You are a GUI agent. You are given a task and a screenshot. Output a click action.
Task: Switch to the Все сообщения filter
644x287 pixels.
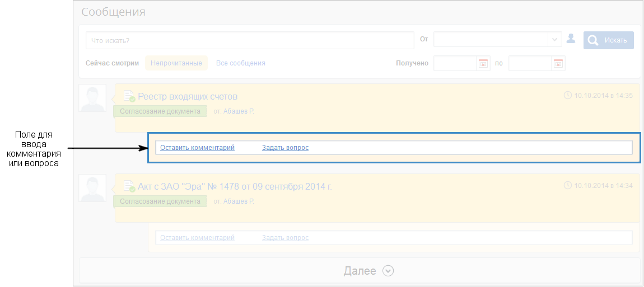pos(240,63)
